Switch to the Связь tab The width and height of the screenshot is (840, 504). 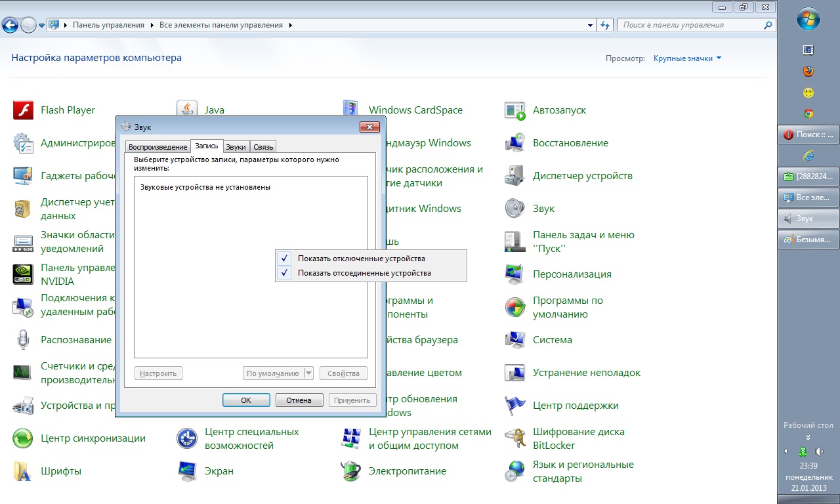coord(263,147)
